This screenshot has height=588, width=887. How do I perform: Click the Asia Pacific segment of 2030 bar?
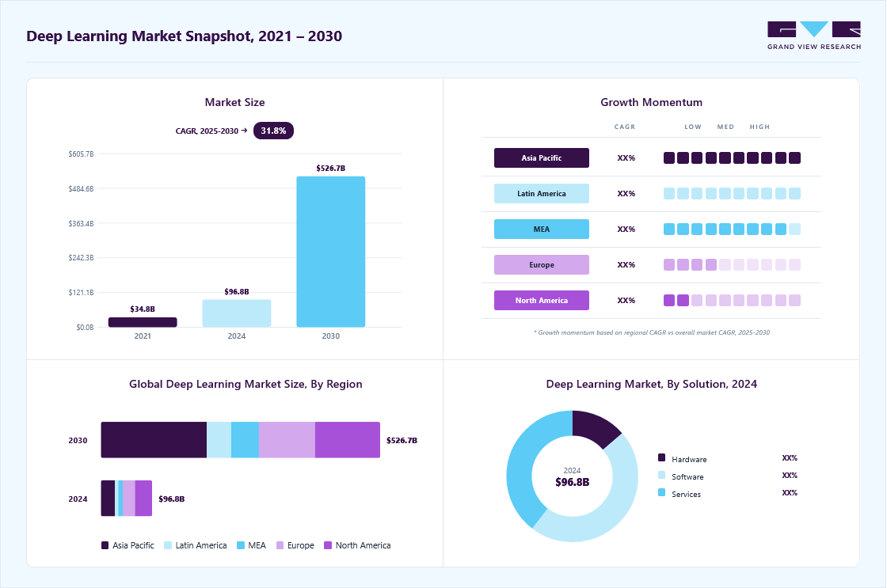tap(154, 440)
